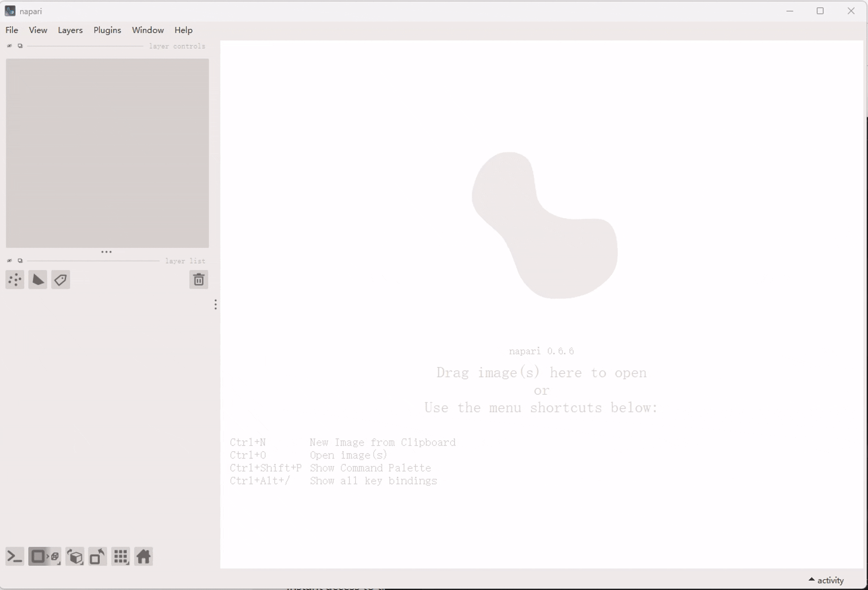Click the delete layers trash icon

(x=199, y=280)
